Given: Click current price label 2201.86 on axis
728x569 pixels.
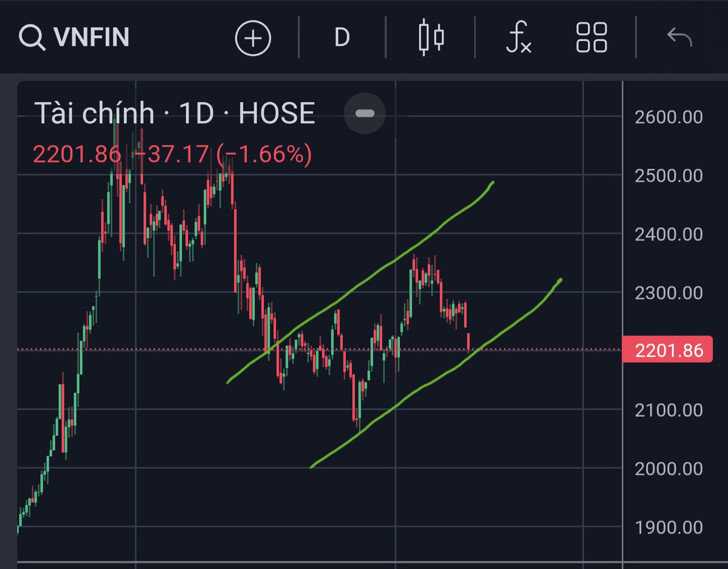Looking at the screenshot, I should click(668, 350).
